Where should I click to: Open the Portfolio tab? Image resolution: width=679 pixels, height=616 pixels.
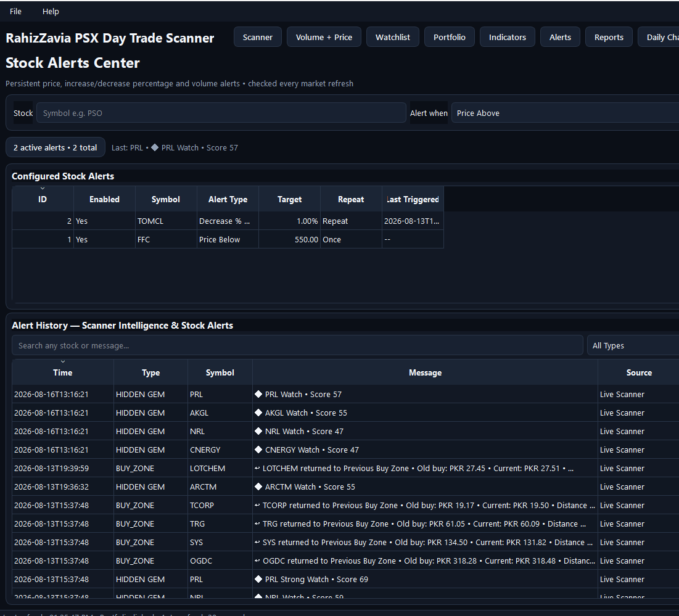(450, 37)
